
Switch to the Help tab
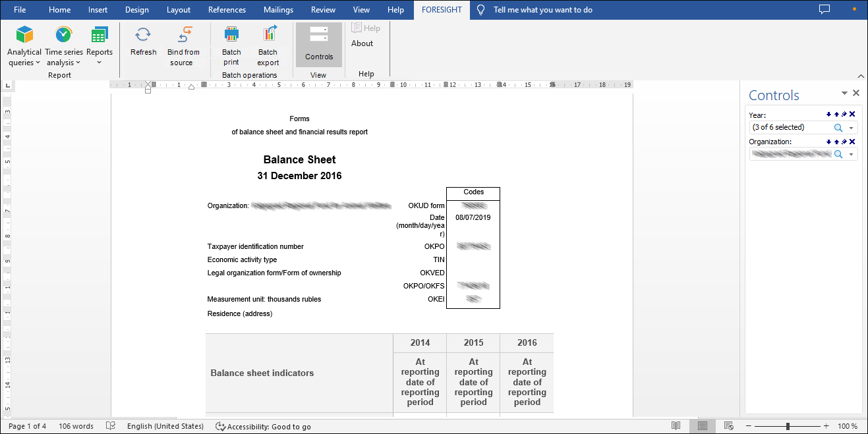tap(395, 10)
